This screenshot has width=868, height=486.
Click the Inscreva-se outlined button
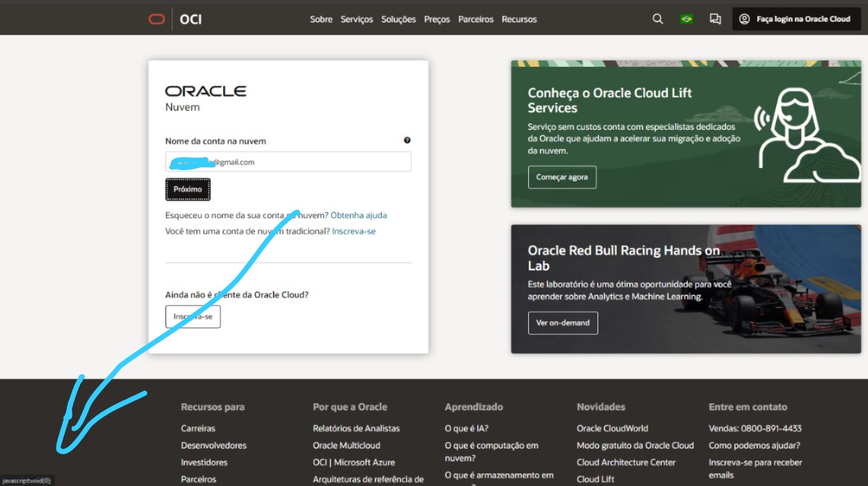pos(193,316)
